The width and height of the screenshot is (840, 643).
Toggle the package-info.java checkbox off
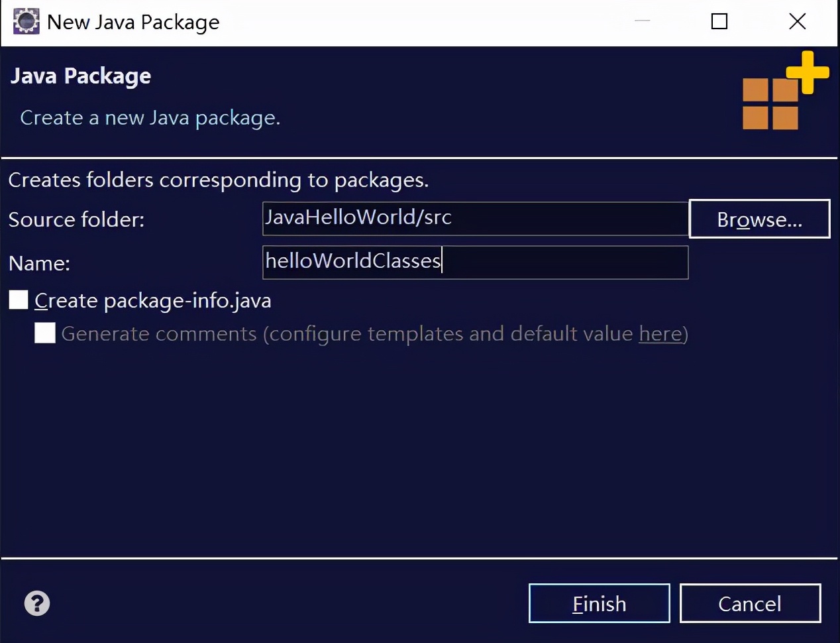18,300
